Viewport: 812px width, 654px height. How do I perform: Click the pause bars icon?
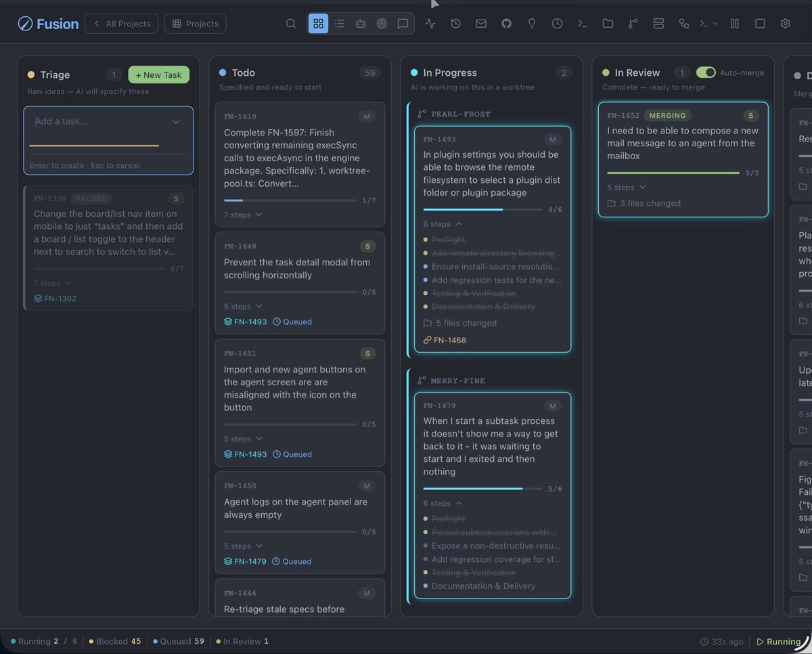pyautogui.click(x=735, y=24)
